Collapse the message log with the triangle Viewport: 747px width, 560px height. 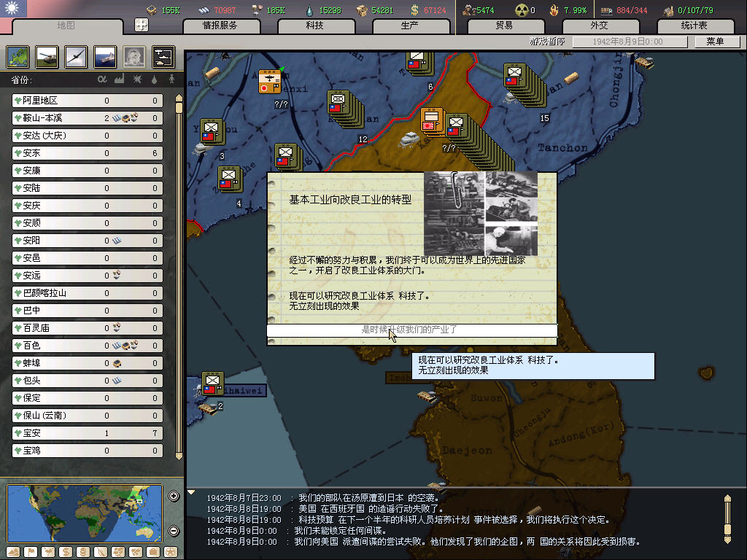point(191,492)
